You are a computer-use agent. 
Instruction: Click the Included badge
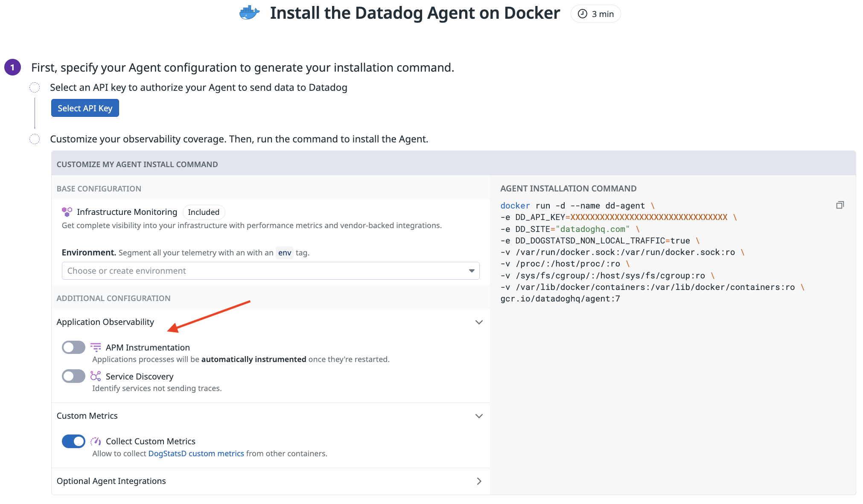tap(204, 212)
